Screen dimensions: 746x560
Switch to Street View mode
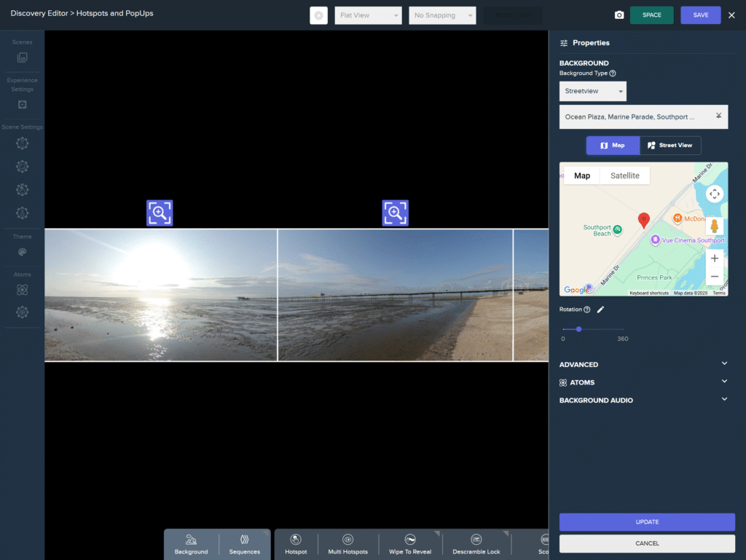[670, 146]
